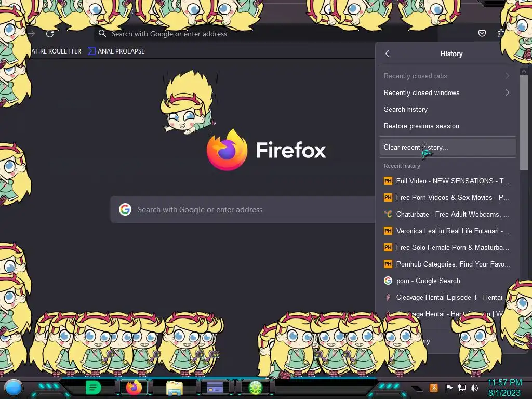Click the History panel scrollbar up arrow
Screen dimensions: 532x399
coord(524,71)
